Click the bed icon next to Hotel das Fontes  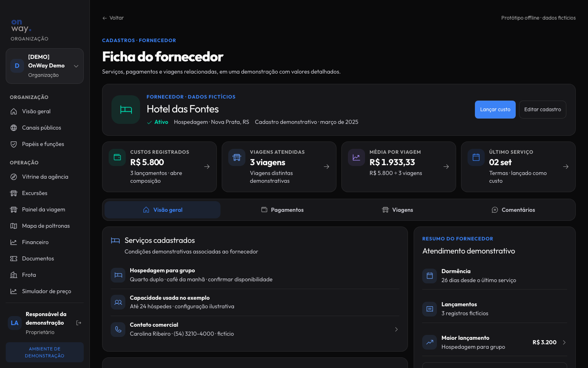pyautogui.click(x=126, y=110)
